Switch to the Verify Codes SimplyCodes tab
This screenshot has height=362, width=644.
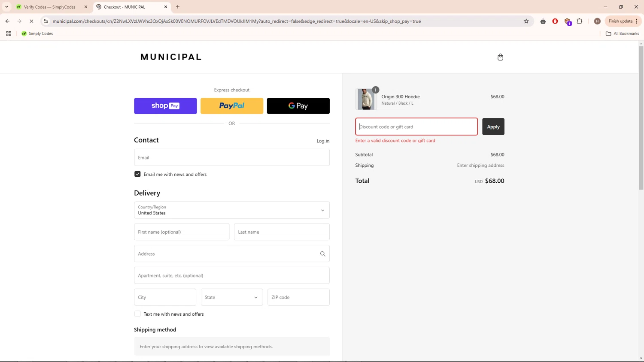(x=51, y=7)
